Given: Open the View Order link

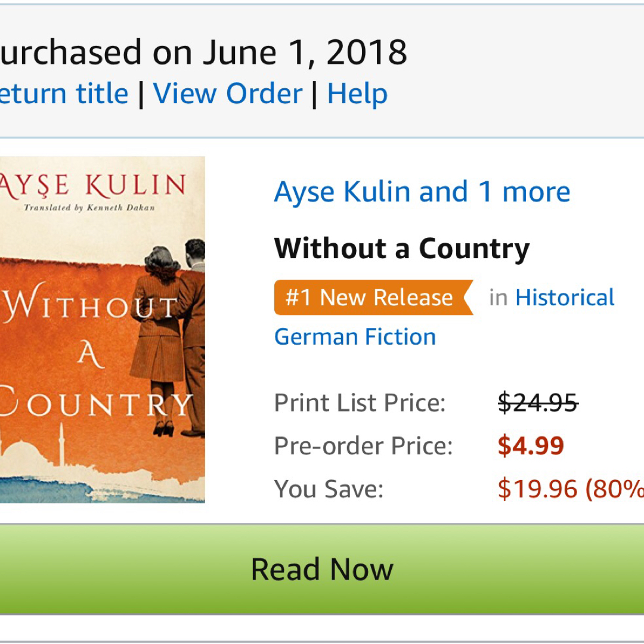Looking at the screenshot, I should pyautogui.click(x=228, y=94).
